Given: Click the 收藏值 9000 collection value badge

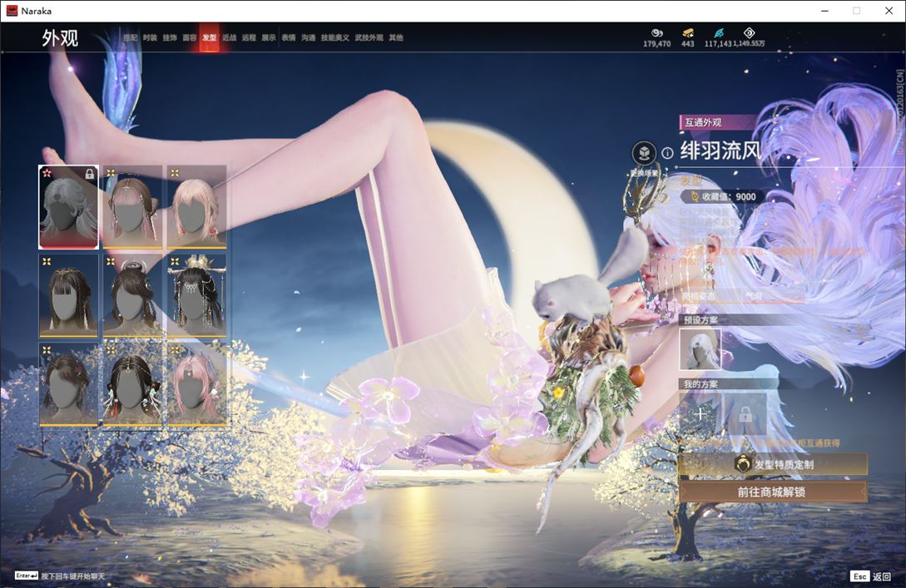Looking at the screenshot, I should [724, 196].
